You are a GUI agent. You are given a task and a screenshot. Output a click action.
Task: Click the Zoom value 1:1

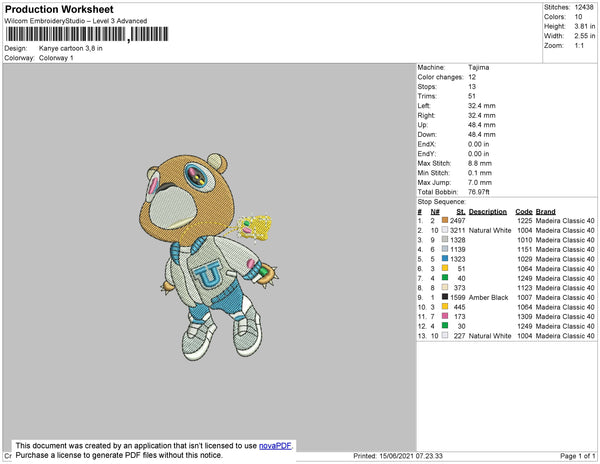coord(579,46)
